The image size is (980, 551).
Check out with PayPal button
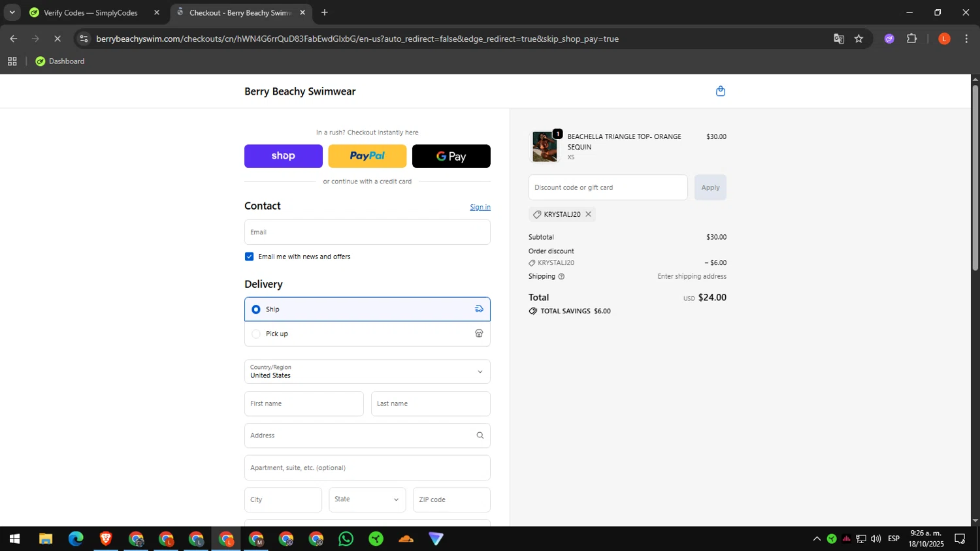[367, 156]
